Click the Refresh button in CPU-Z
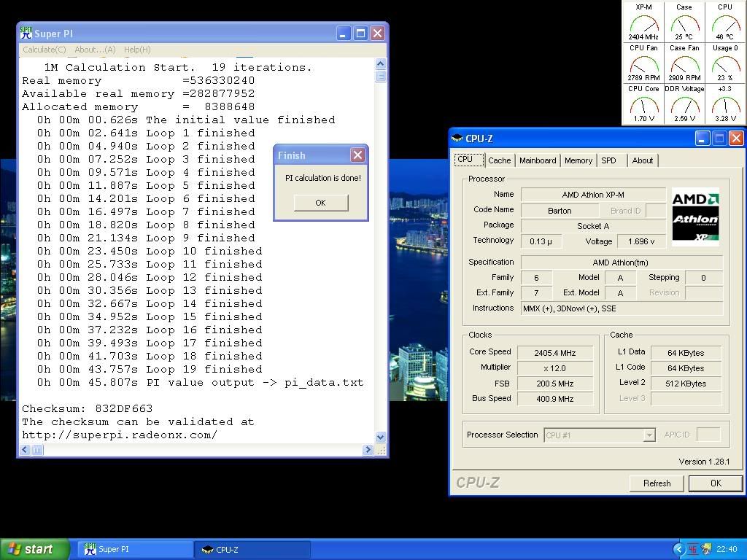 point(657,483)
